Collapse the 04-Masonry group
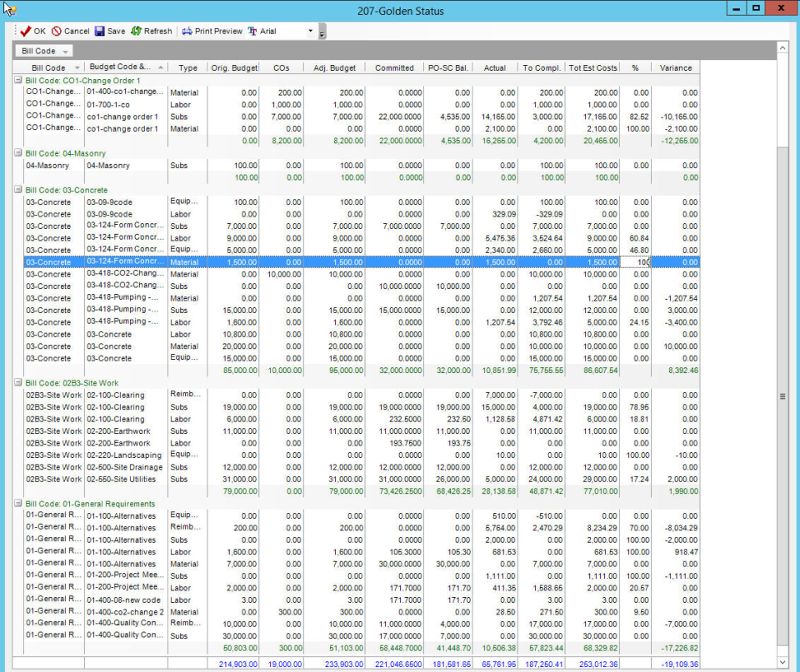Screen dimensions: 800x672 [x=18, y=153]
